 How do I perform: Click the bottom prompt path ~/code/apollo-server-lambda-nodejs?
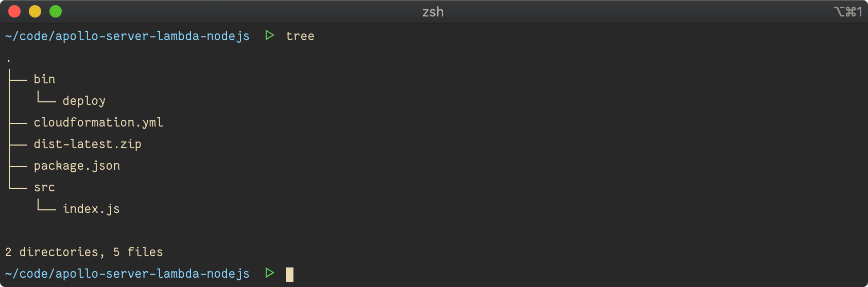128,274
